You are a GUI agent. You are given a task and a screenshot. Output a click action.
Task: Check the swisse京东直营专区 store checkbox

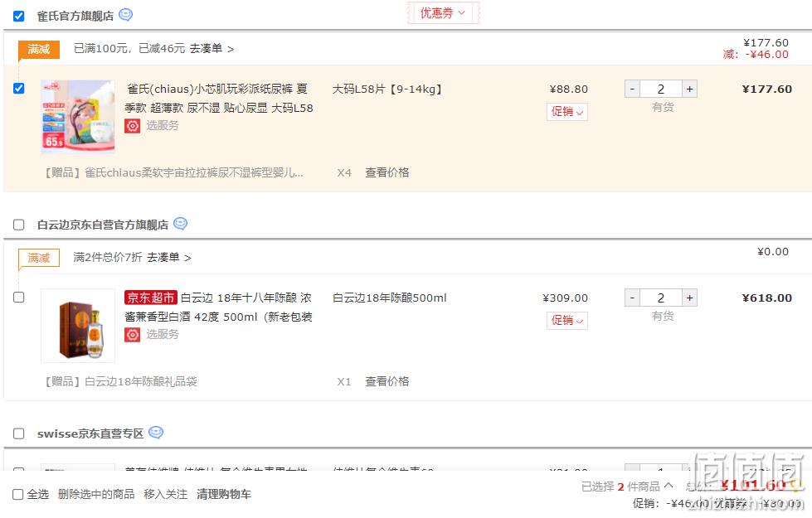click(x=18, y=433)
